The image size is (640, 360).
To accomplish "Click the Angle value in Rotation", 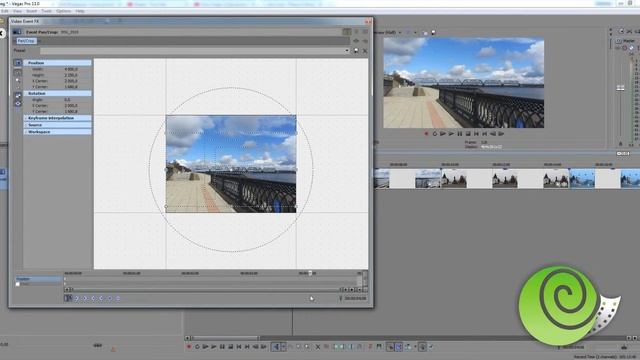I will (67, 100).
